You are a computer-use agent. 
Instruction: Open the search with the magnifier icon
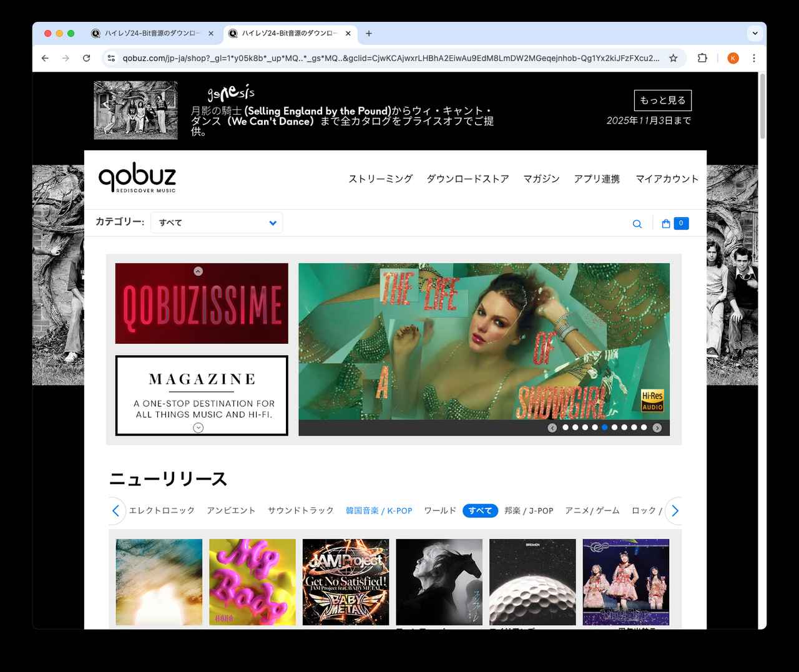[637, 223]
